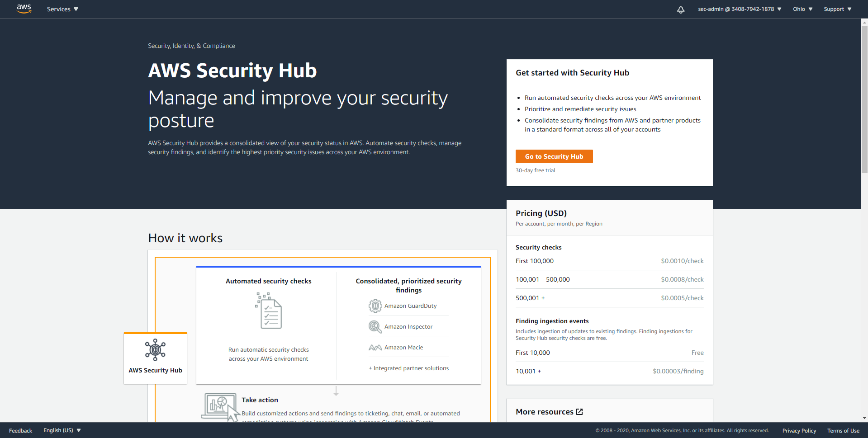
Task: Click the Amazon Macie icon
Action: tap(375, 348)
